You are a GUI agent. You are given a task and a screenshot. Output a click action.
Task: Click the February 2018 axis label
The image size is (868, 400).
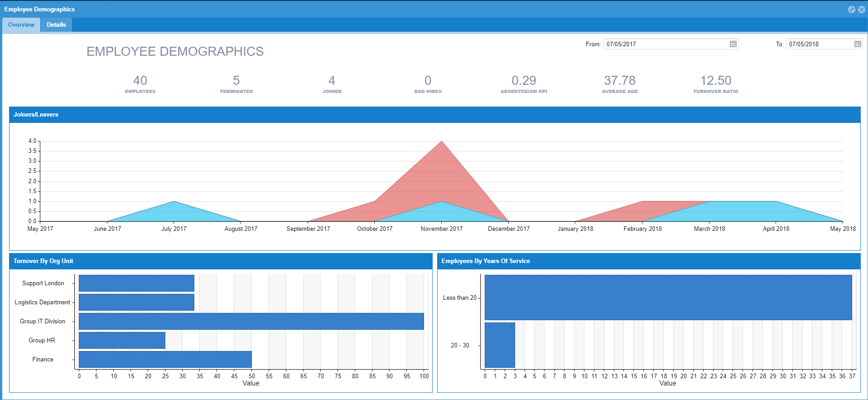(x=642, y=229)
